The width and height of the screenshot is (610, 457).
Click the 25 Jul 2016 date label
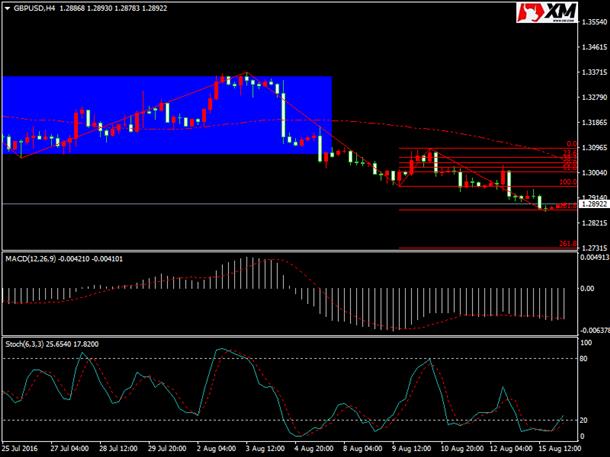click(x=20, y=448)
